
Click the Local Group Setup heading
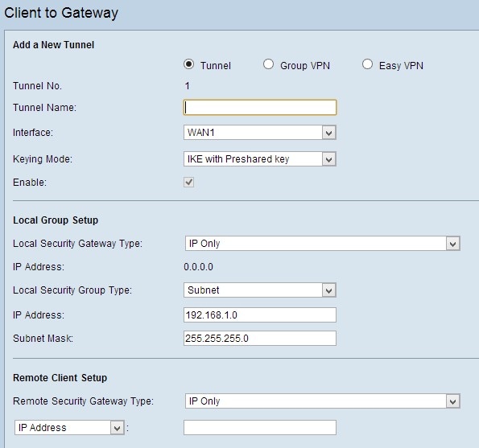pos(56,220)
